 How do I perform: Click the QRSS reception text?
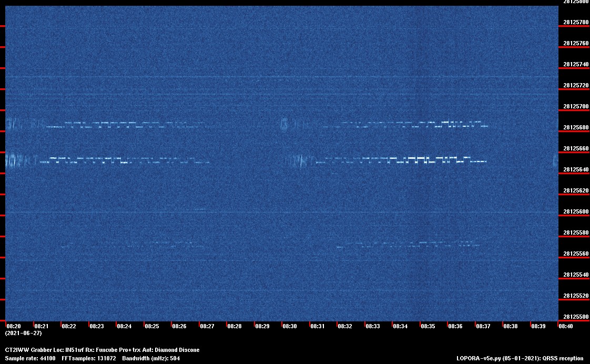(563, 359)
